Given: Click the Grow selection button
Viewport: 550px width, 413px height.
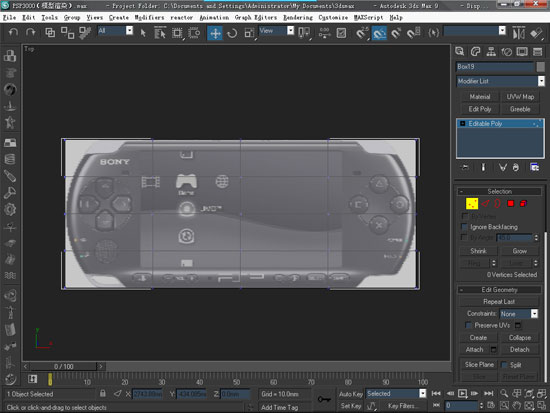Looking at the screenshot, I should point(519,251).
